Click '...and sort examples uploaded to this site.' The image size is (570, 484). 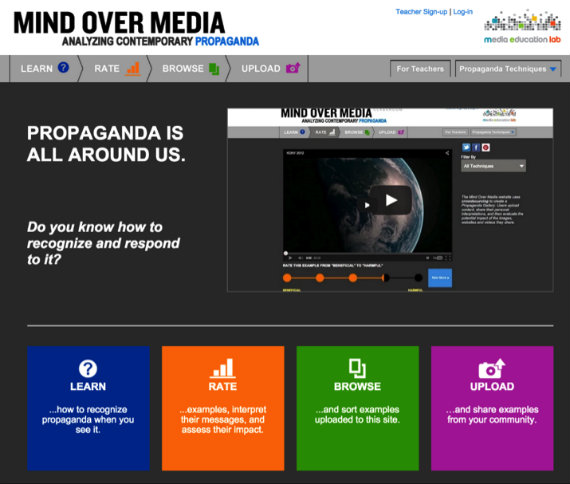(357, 415)
